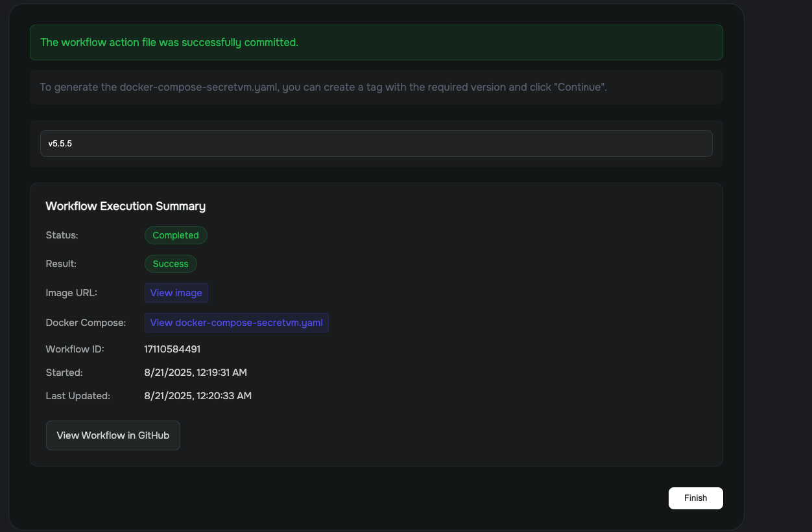
Task: Open View docker-compose-secretvm.yaml link
Action: tap(236, 323)
